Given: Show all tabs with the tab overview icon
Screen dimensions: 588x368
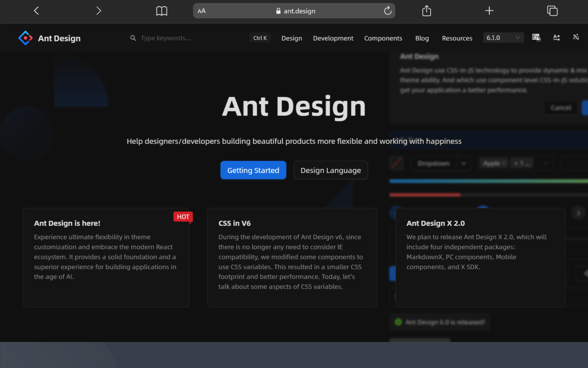Looking at the screenshot, I should pos(552,11).
